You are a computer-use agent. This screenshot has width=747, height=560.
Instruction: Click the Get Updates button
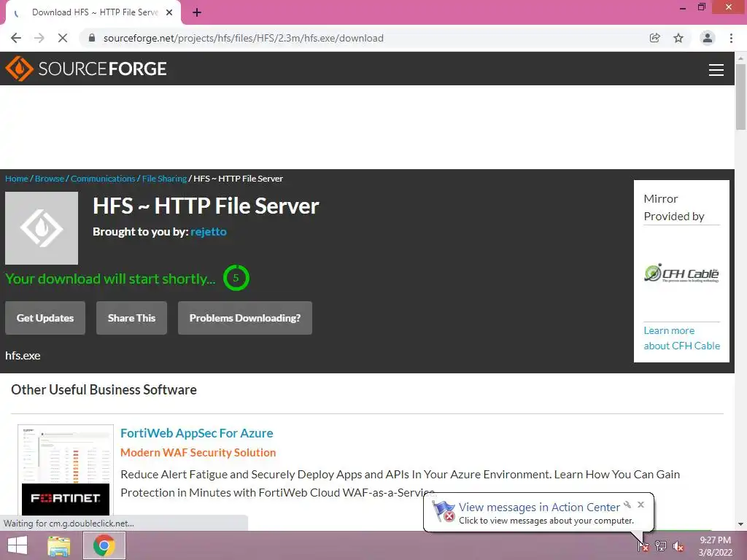click(x=45, y=318)
